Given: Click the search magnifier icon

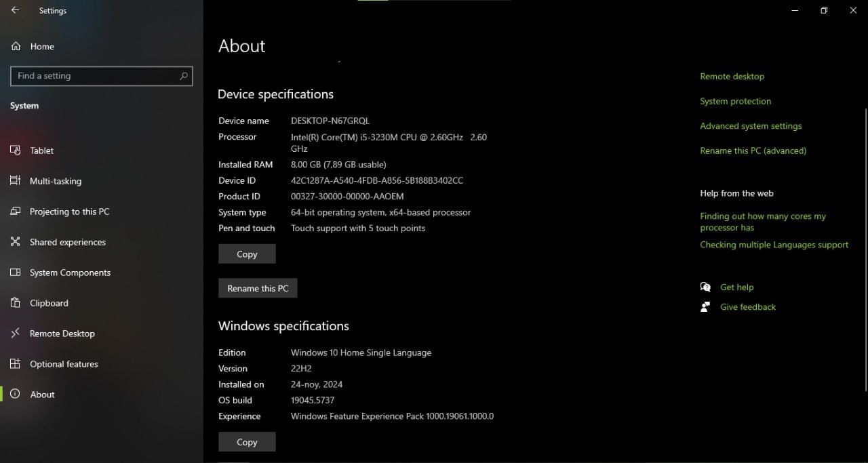Looking at the screenshot, I should coord(183,76).
